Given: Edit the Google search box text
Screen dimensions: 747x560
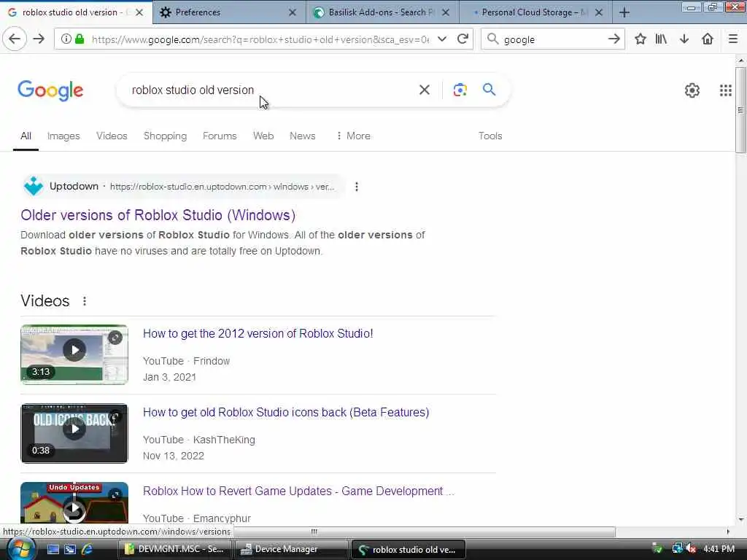Looking at the screenshot, I should 267,90.
